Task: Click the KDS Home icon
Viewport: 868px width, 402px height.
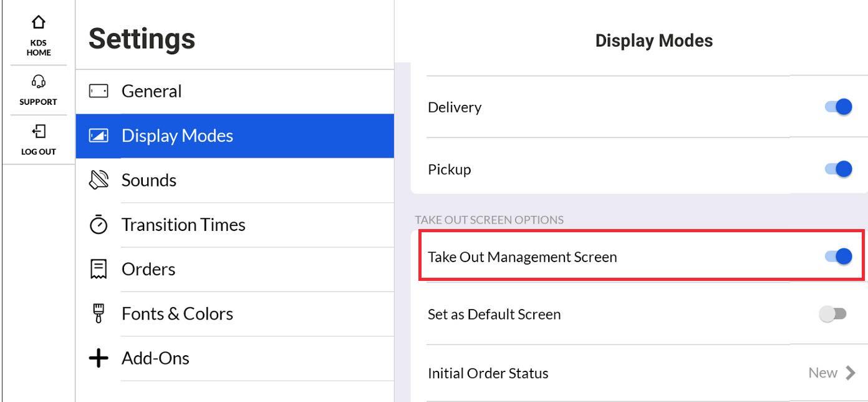Action: (x=38, y=22)
